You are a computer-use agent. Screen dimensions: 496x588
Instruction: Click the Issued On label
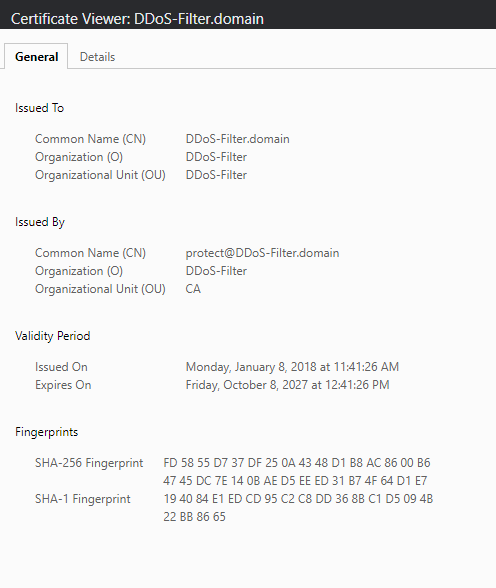pos(61,367)
